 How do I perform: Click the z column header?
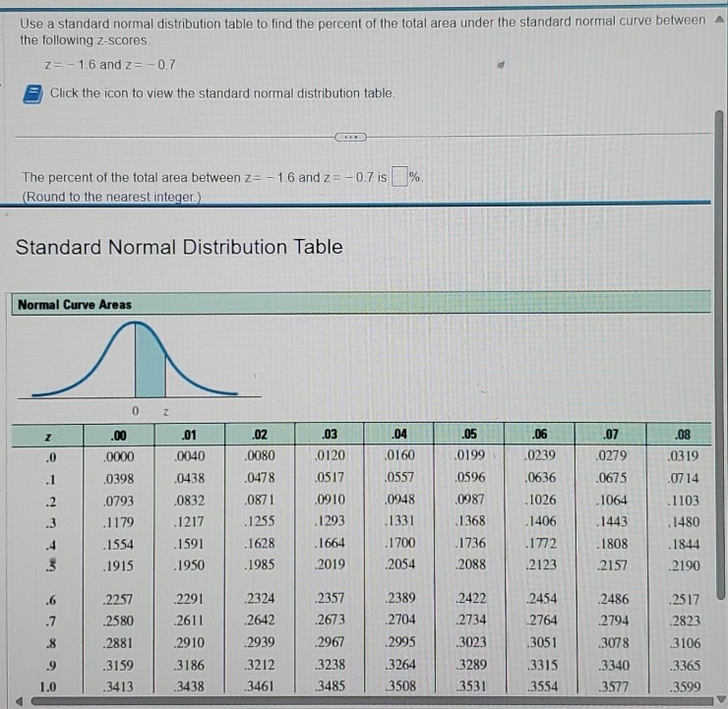pos(48,437)
